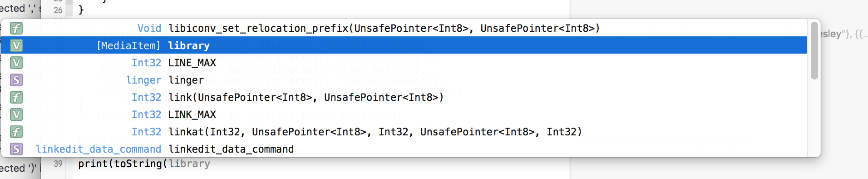The width and height of the screenshot is (868, 179).
Task: Click the function icon beside linkat
Action: pos(16,132)
